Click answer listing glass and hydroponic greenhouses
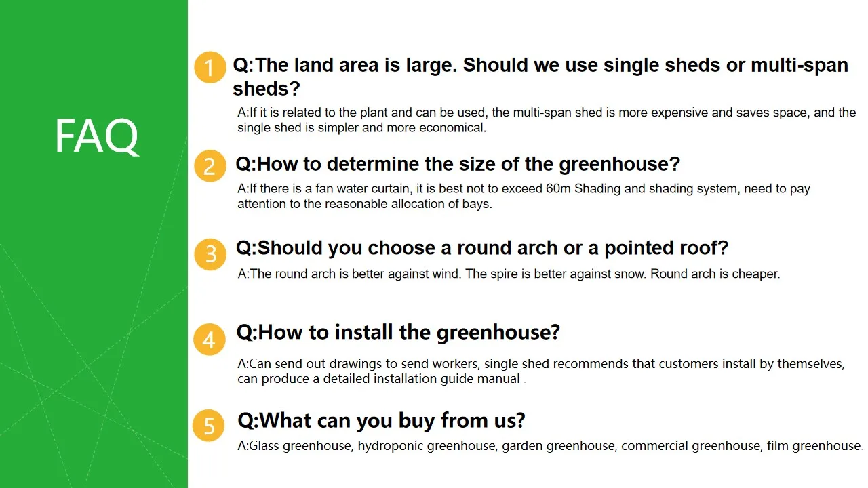Image resolution: width=868 pixels, height=488 pixels. 549,446
